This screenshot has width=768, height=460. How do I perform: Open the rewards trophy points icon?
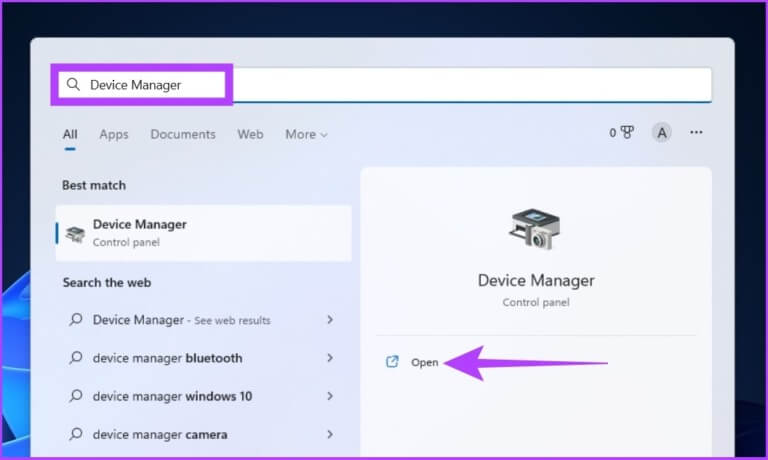(x=622, y=132)
